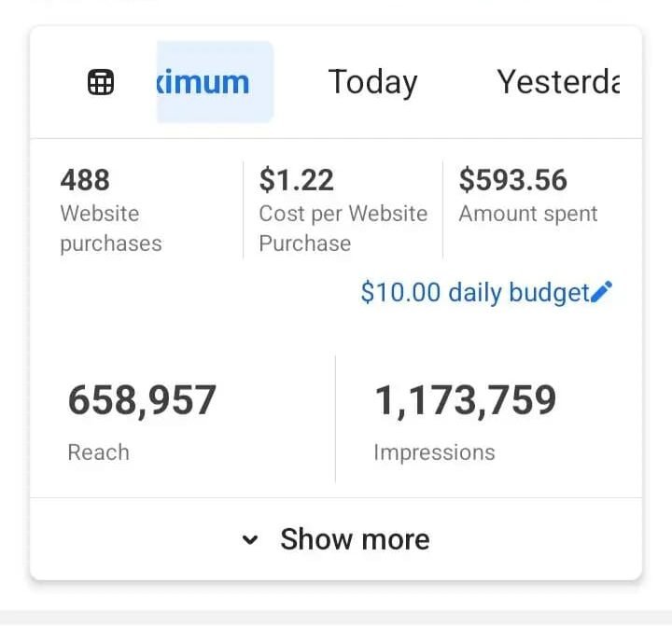Click the 658,957 reach number

[x=142, y=400]
